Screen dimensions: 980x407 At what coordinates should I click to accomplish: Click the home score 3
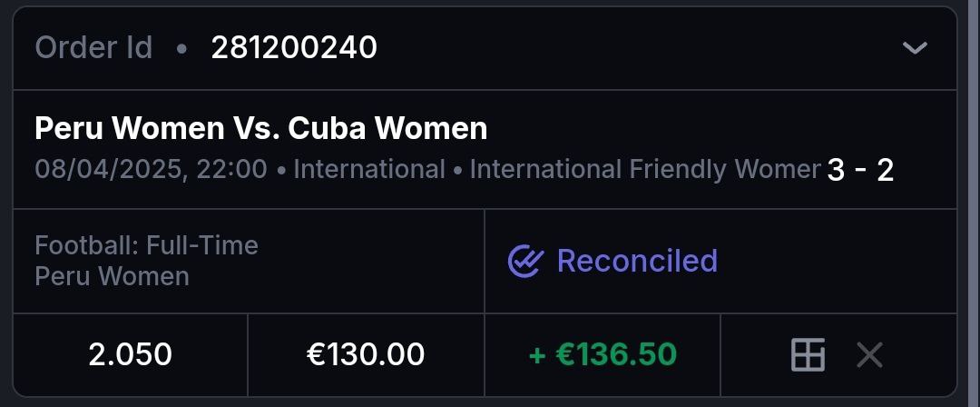[x=836, y=170]
